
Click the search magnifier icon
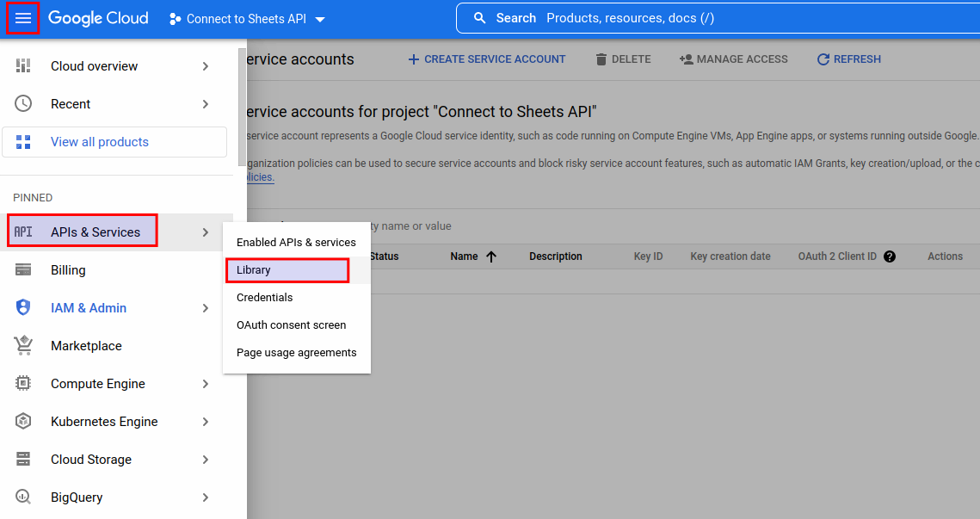point(479,17)
